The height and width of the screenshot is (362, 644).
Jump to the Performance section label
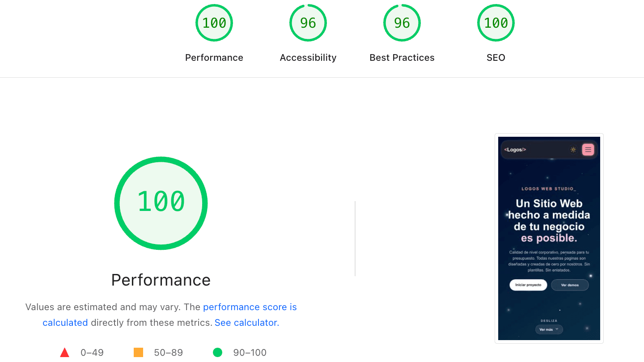[x=214, y=57]
